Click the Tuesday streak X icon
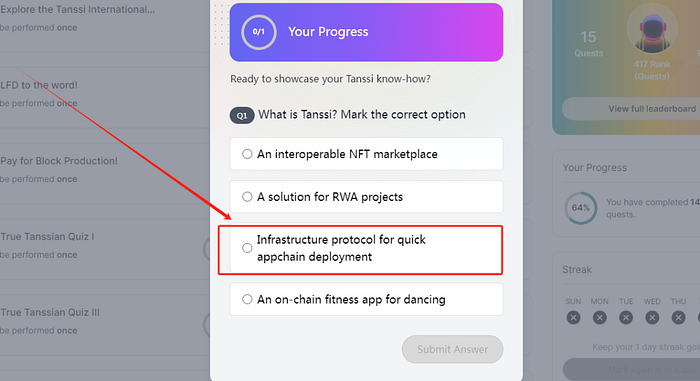 pos(626,318)
